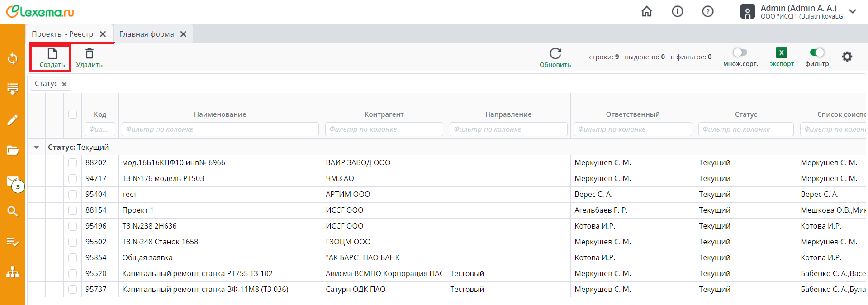Open mail icon with 3 notifications
The height and width of the screenshot is (305, 868).
(13, 181)
